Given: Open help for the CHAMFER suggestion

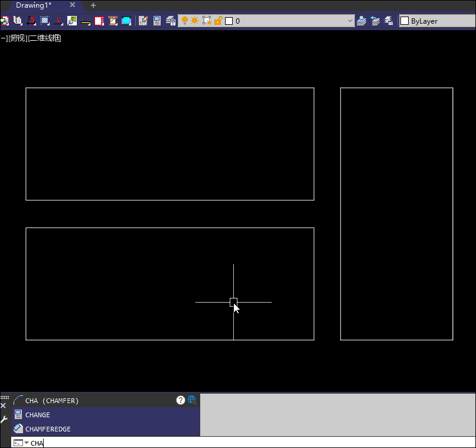Looking at the screenshot, I should (180, 400).
